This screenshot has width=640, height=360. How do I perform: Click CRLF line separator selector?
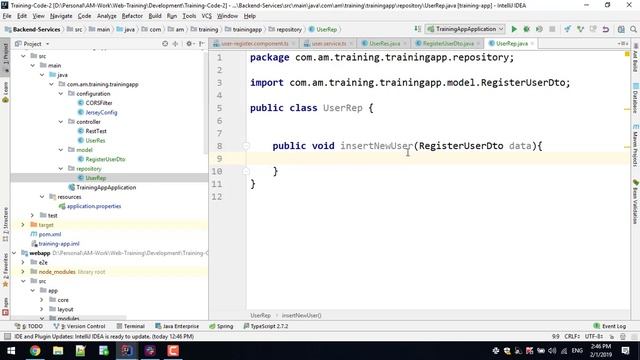pyautogui.click(x=572, y=336)
